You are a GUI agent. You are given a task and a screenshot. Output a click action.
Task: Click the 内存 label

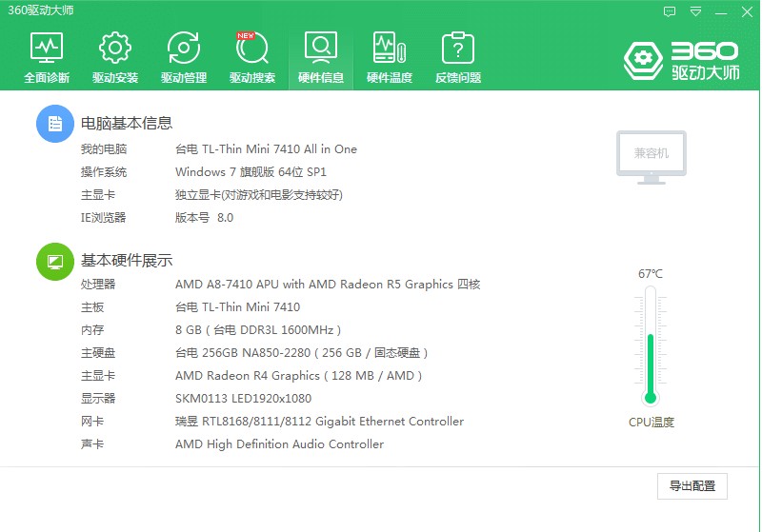pyautogui.click(x=92, y=330)
